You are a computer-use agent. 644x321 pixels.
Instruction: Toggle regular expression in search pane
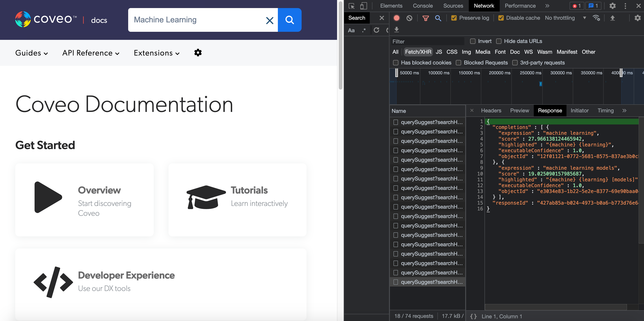tap(364, 30)
